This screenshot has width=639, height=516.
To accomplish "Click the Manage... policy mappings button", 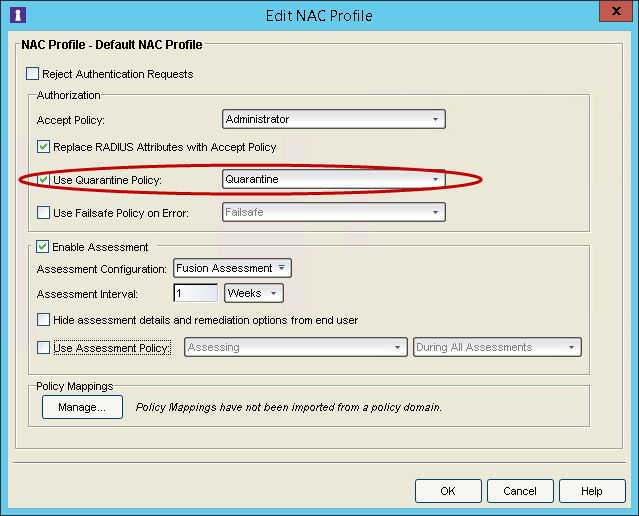I will pos(82,407).
